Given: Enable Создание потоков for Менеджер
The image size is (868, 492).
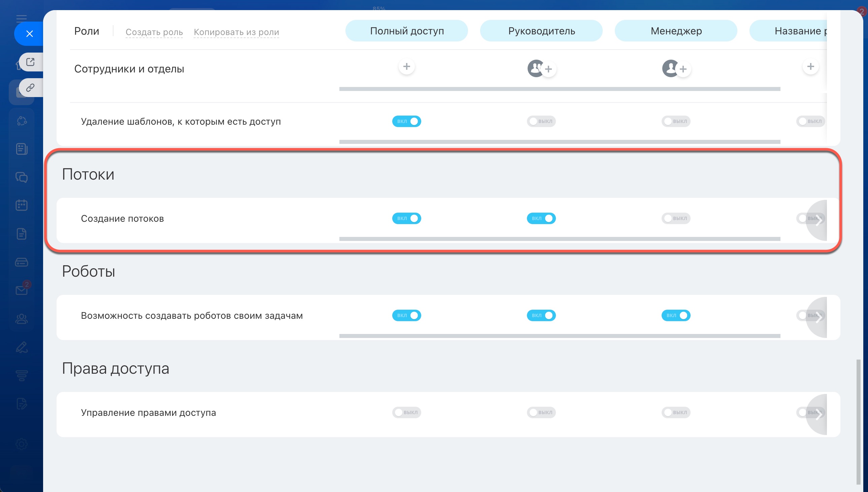Looking at the screenshot, I should point(676,218).
